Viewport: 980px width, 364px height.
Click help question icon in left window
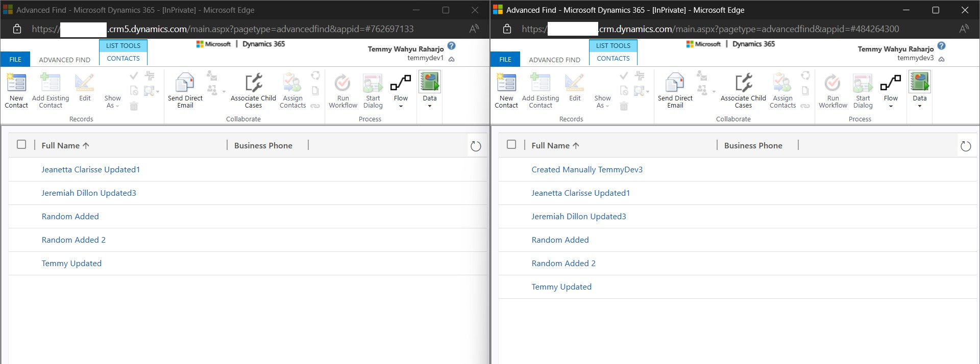coord(452,46)
